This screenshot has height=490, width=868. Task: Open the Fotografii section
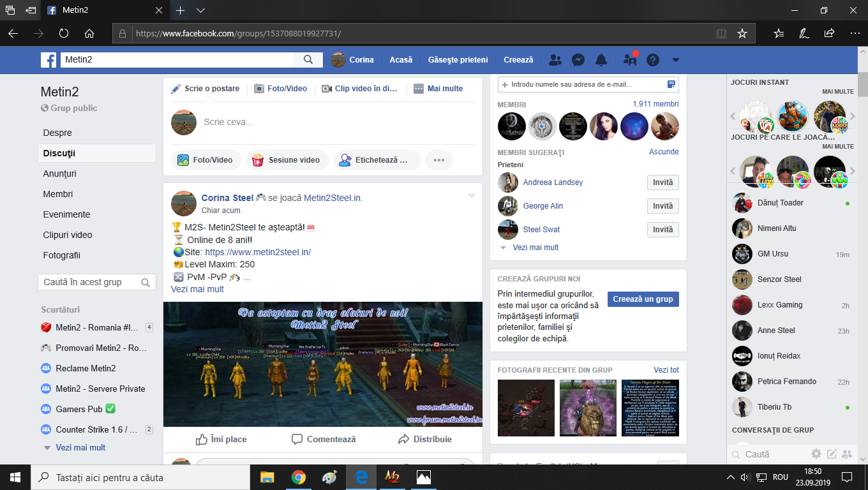(62, 255)
